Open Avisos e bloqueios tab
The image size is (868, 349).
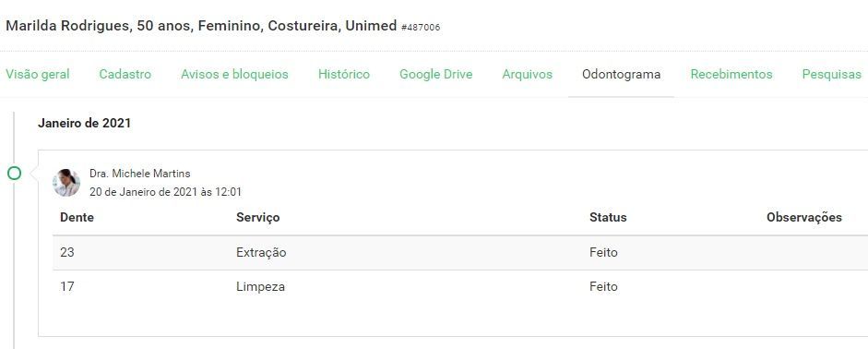234,74
